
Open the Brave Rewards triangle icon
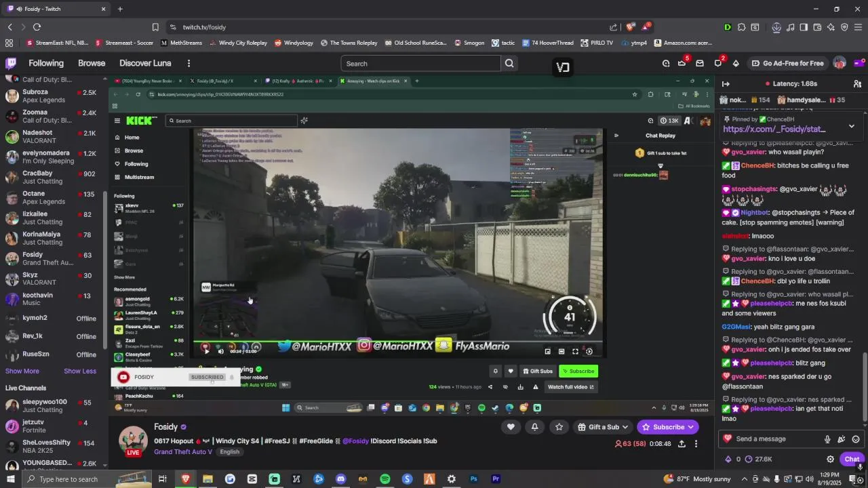pos(646,27)
